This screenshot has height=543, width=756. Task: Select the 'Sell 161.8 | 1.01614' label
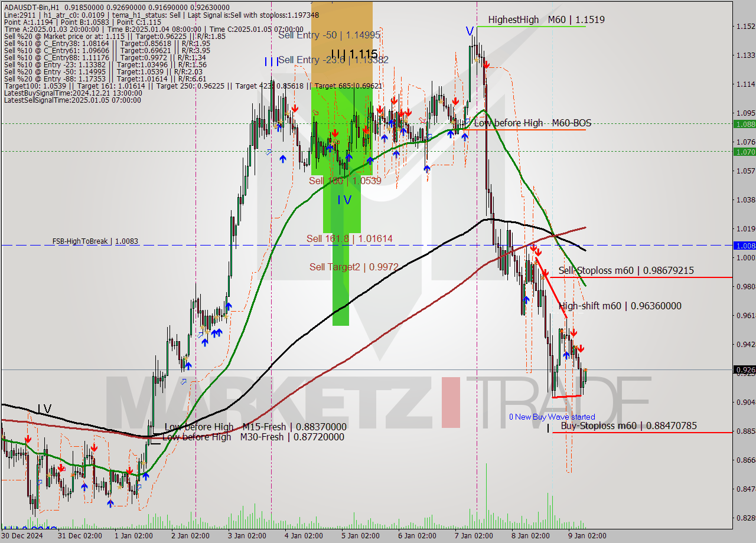350,238
